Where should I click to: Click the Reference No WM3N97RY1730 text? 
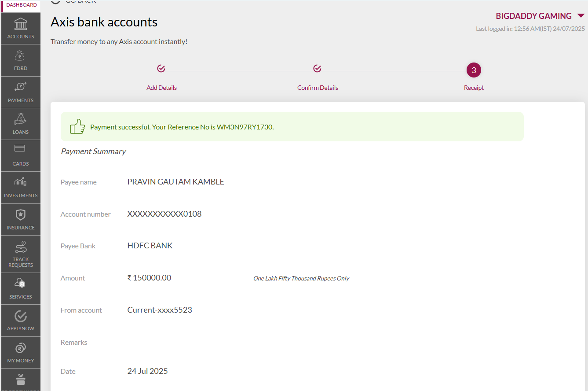click(x=245, y=127)
